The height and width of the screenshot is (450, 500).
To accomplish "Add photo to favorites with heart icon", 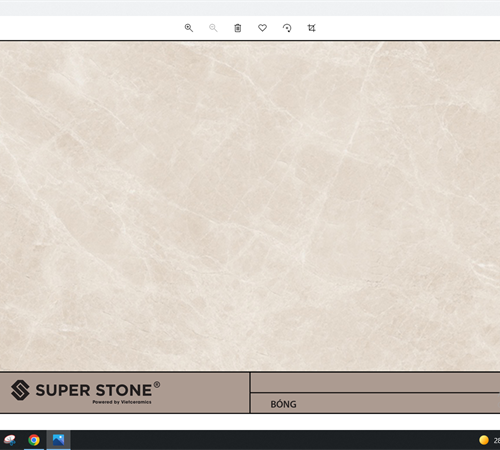I will [262, 28].
